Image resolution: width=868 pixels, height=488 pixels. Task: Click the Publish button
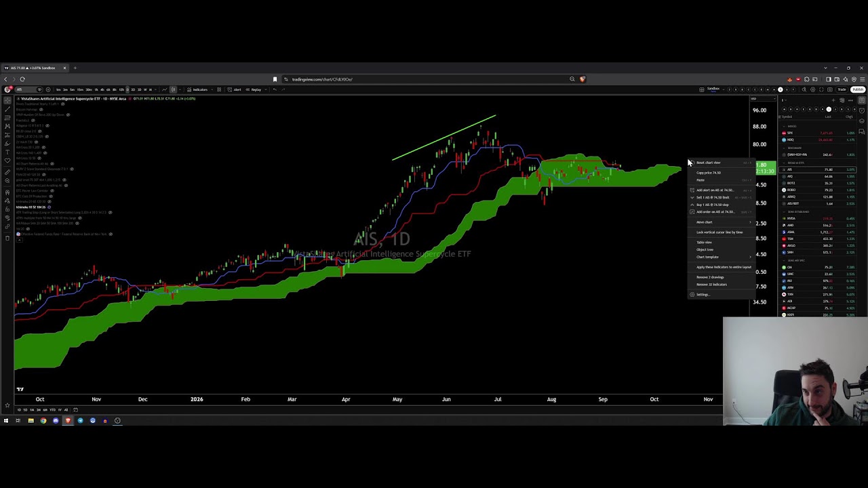858,89
